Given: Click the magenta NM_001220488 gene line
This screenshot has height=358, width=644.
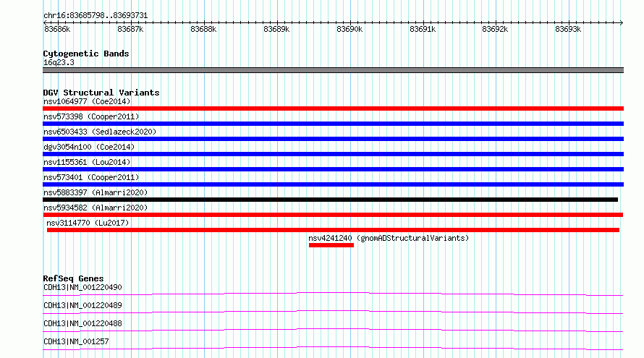Looking at the screenshot, I should point(333,330).
